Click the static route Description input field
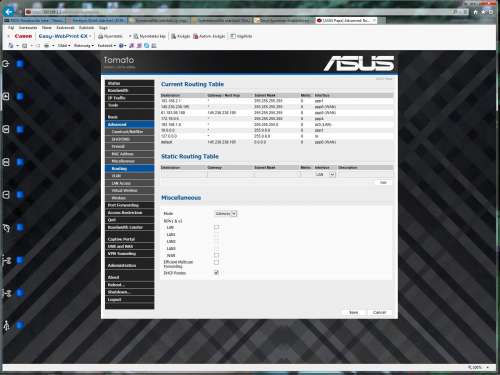 point(365,175)
